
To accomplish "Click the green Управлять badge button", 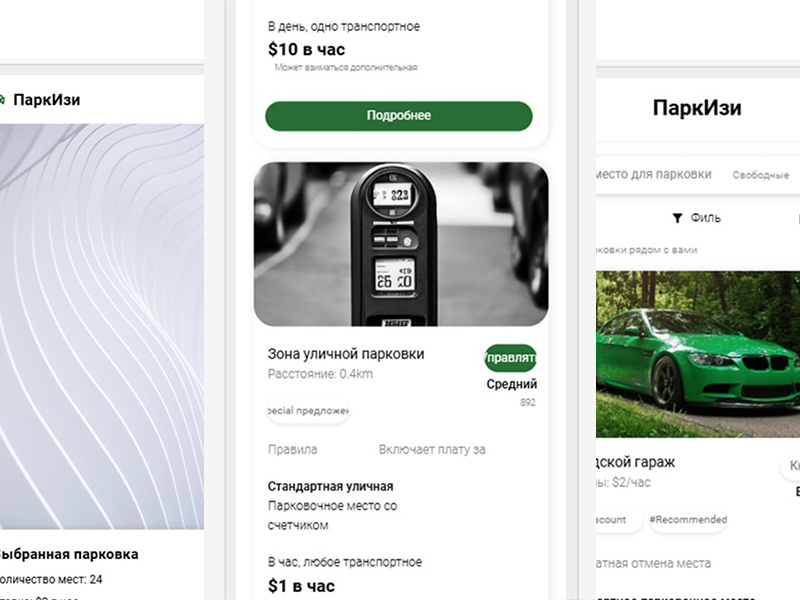I will tap(510, 358).
